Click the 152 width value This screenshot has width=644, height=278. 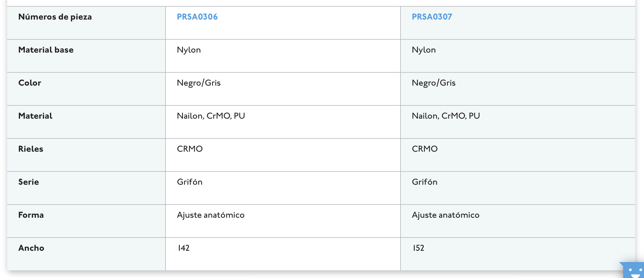pos(418,248)
